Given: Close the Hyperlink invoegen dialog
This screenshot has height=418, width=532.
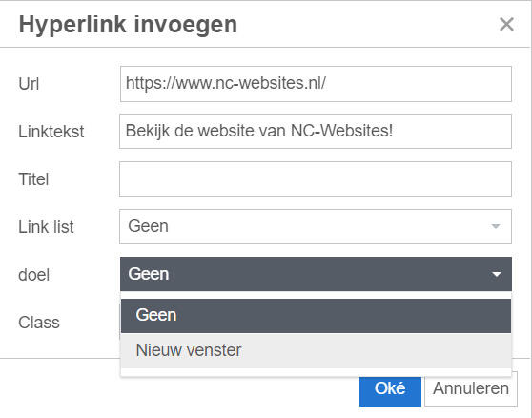Looking at the screenshot, I should (506, 25).
